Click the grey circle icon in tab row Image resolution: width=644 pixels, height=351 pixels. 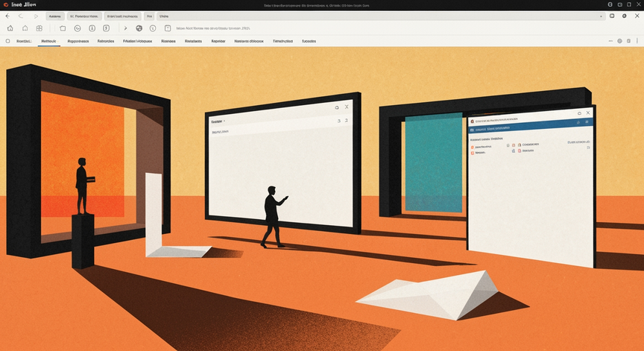click(619, 41)
